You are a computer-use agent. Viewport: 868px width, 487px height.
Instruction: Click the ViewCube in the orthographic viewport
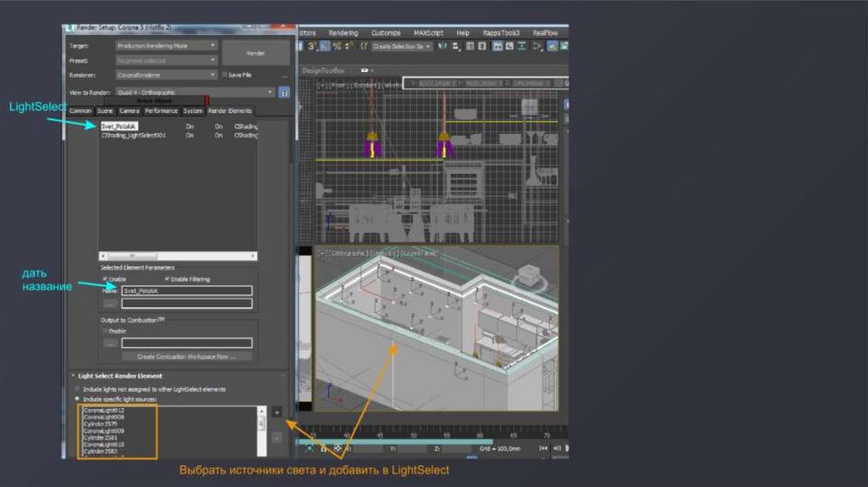point(531,274)
